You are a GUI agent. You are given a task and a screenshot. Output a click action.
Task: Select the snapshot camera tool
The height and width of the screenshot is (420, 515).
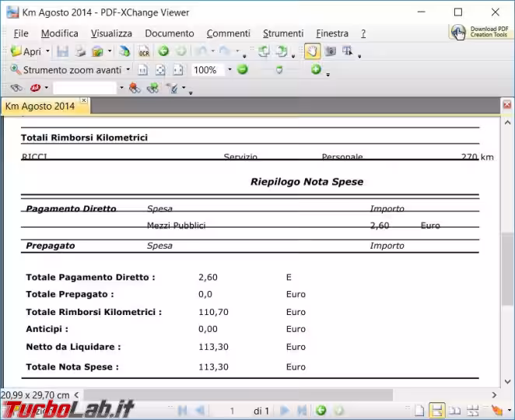330,51
